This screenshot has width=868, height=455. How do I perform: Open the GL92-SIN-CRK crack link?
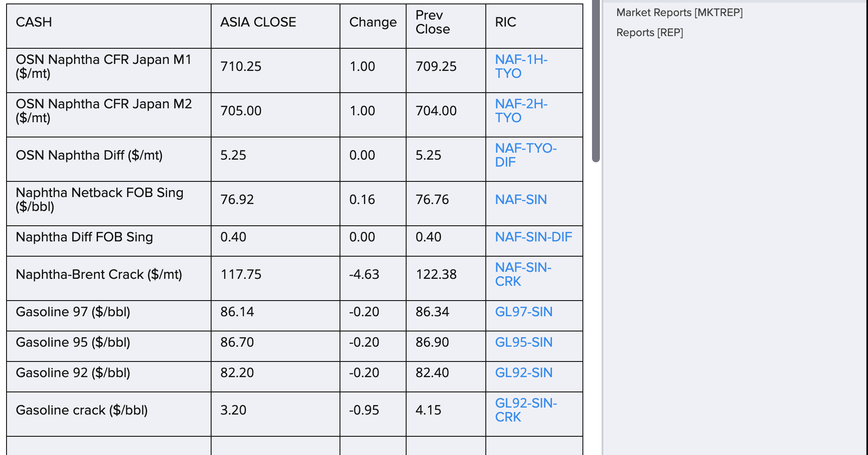coord(526,410)
